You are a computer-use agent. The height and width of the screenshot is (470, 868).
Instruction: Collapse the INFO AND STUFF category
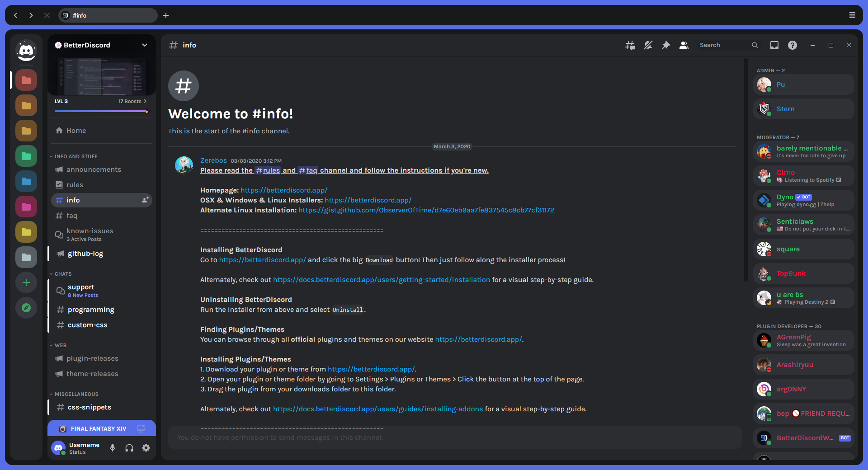coord(74,156)
